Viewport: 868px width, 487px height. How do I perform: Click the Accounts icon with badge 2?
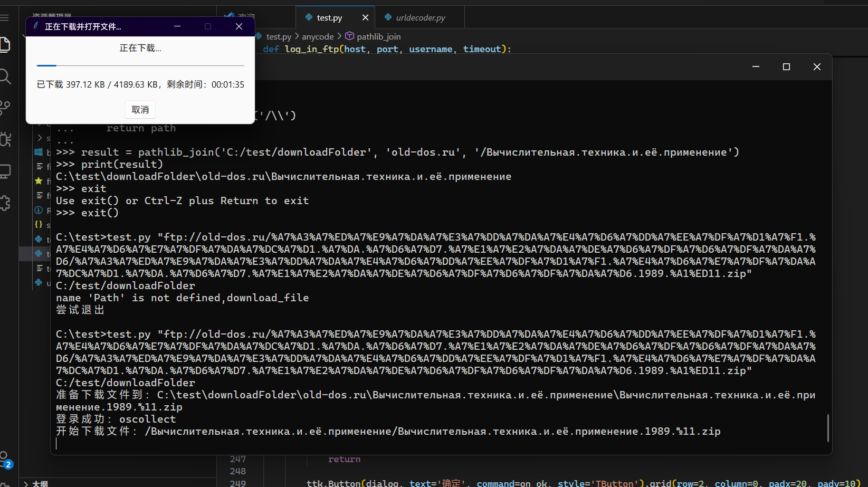[5, 459]
